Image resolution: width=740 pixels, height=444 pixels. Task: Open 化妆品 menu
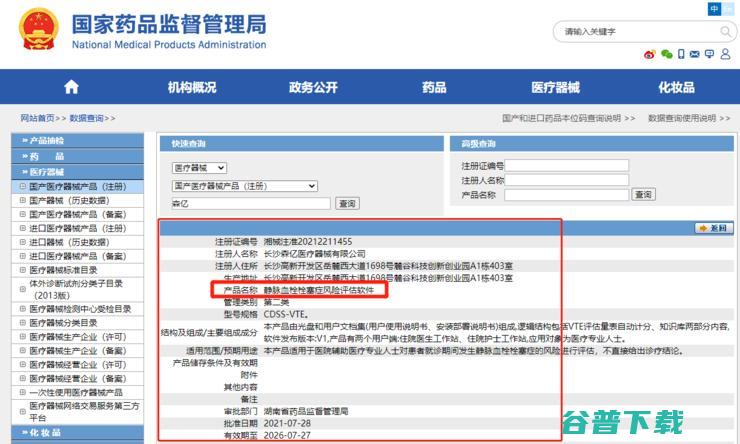click(x=676, y=87)
